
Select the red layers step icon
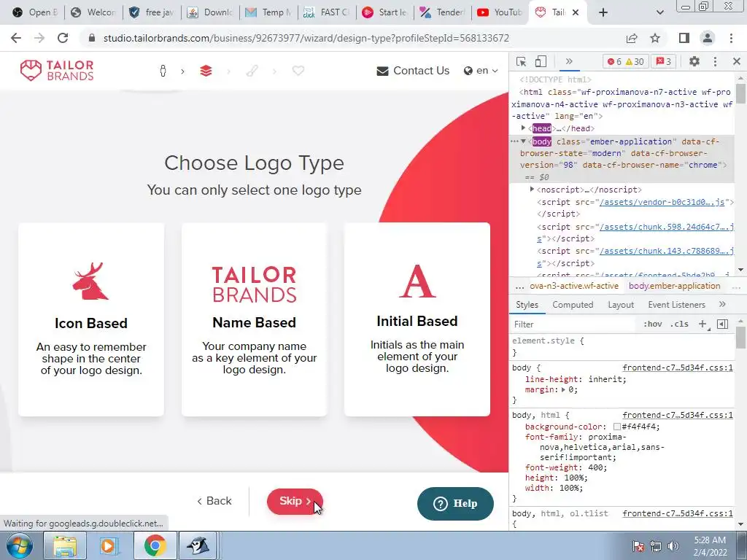(x=206, y=71)
